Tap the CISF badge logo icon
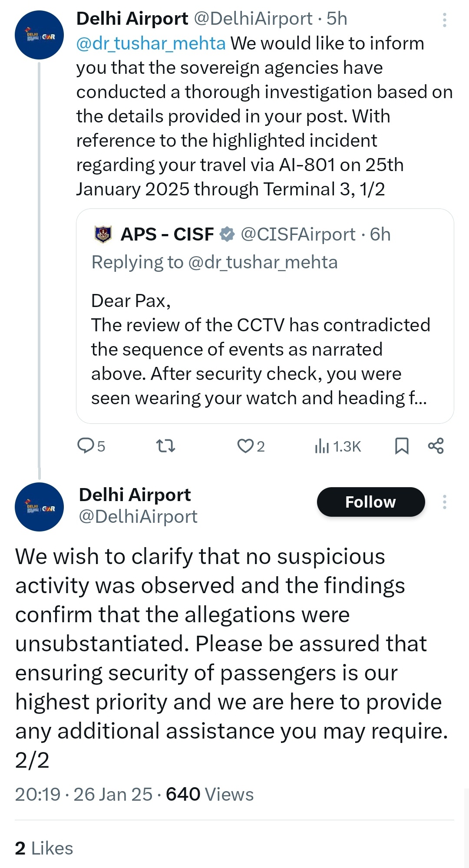Image resolution: width=469 pixels, height=868 pixels. click(x=103, y=234)
